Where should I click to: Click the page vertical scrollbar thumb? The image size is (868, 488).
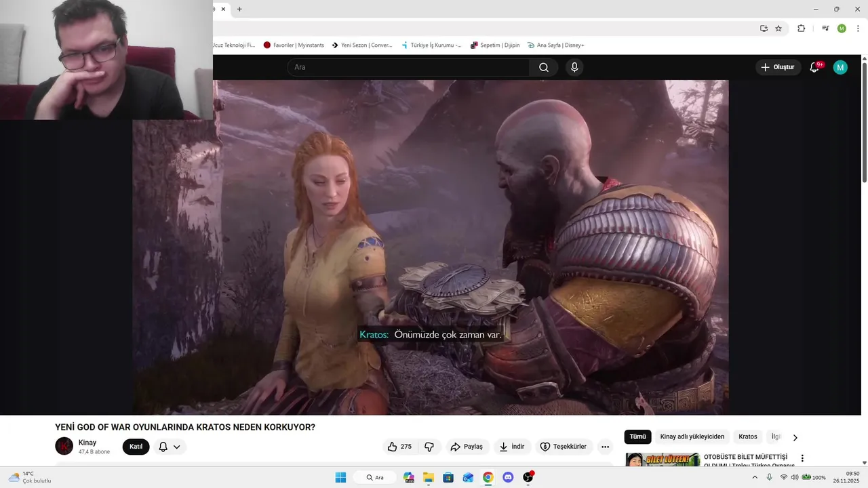864,122
